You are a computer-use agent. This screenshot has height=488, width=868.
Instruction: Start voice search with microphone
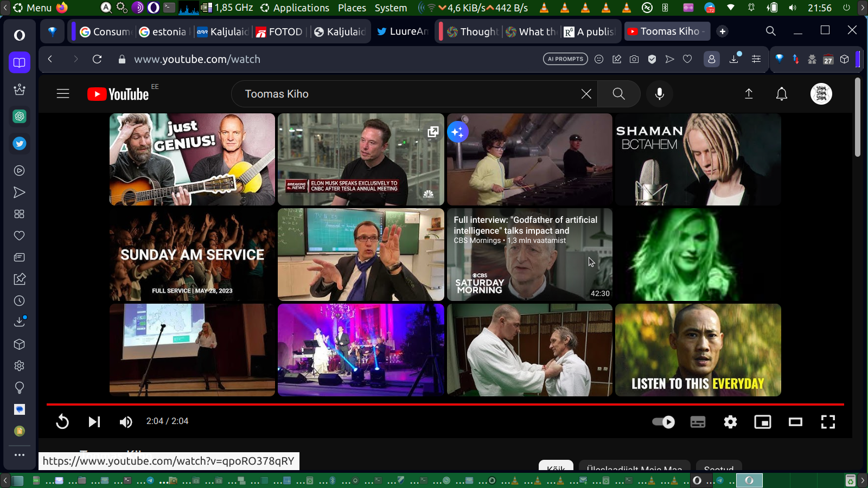tap(659, 94)
